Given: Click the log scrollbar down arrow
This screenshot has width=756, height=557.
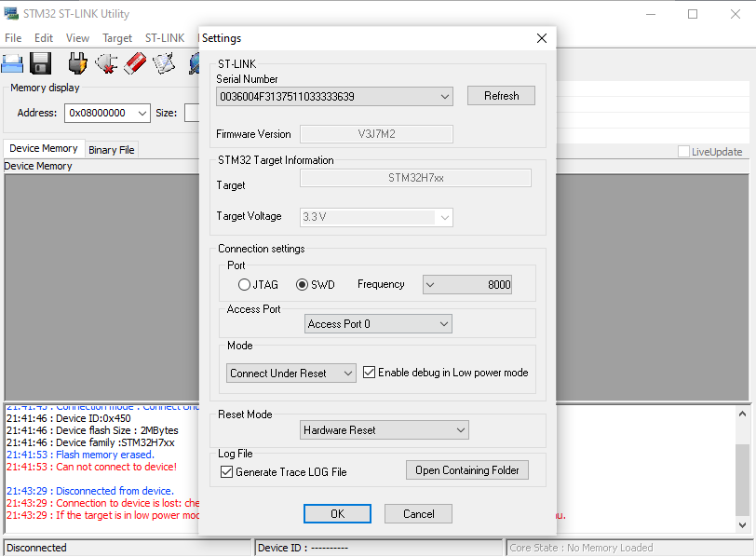Looking at the screenshot, I should (x=743, y=524).
